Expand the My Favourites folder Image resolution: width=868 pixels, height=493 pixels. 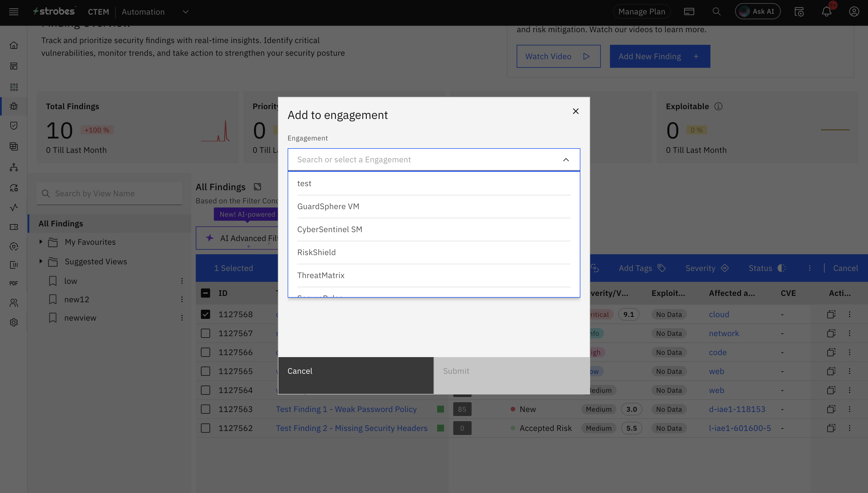[x=40, y=242]
